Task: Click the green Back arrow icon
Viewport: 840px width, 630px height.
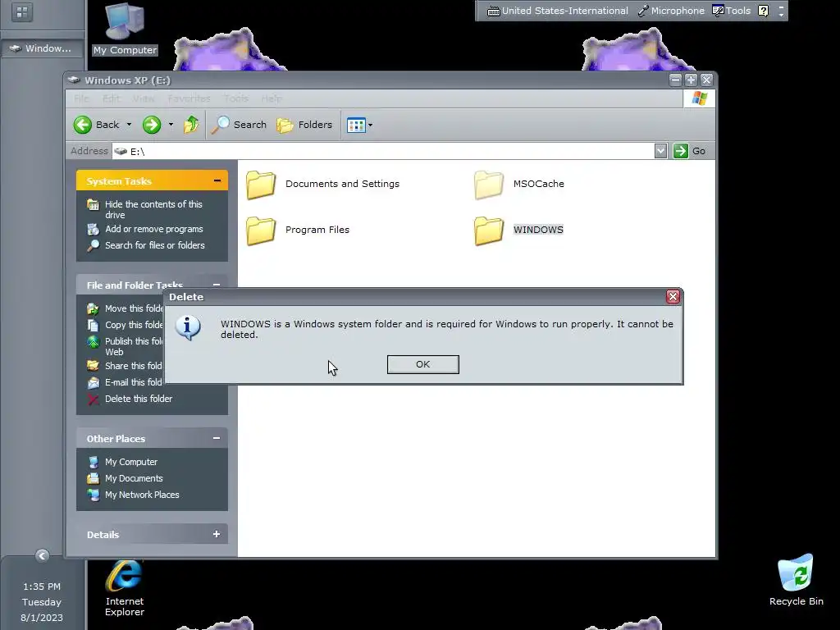Action: 83,125
